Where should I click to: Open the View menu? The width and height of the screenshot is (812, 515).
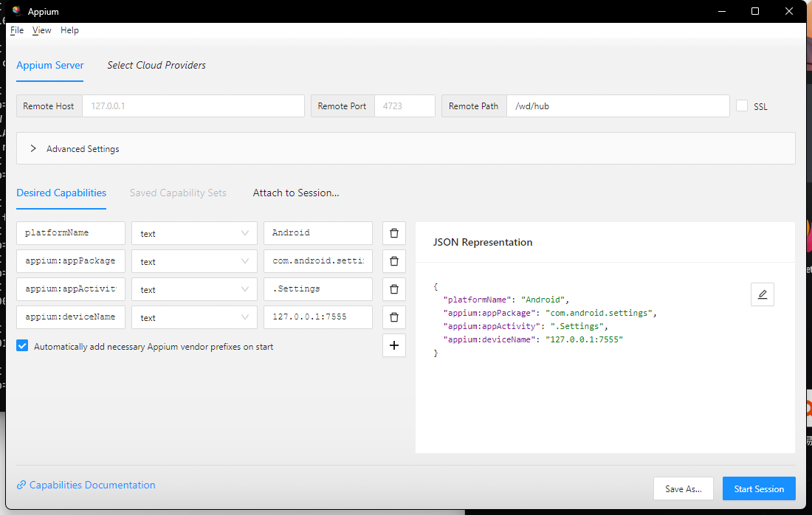[42, 30]
